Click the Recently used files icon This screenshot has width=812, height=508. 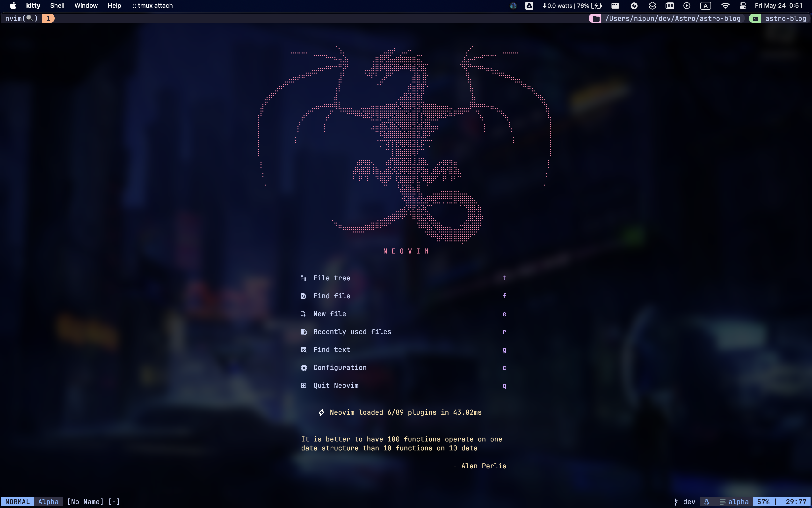click(x=304, y=332)
